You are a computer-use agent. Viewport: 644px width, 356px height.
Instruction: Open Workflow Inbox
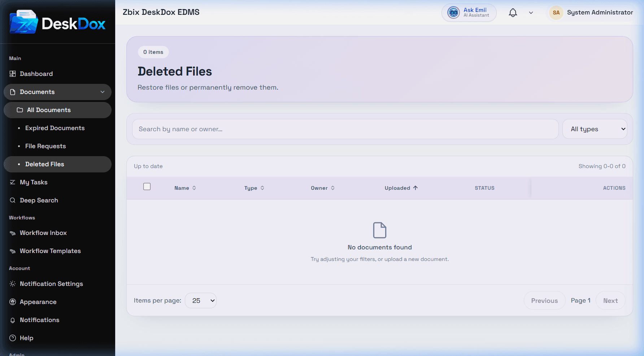coord(58,233)
